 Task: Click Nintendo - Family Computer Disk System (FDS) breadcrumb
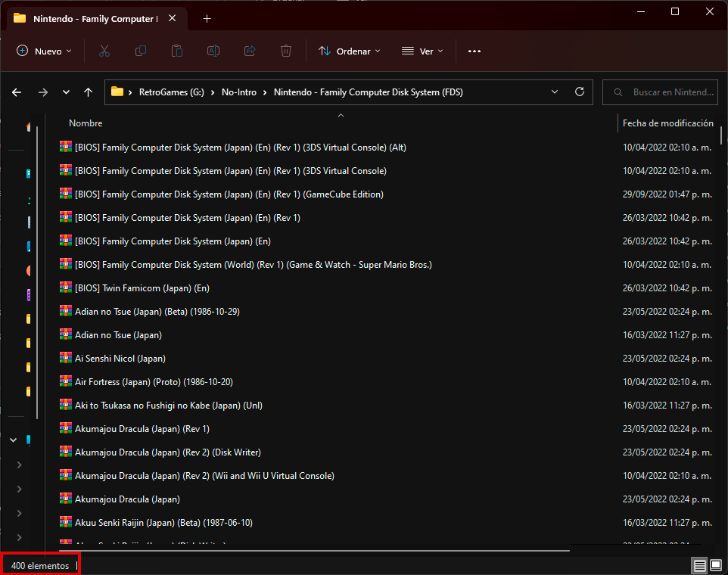pos(369,92)
